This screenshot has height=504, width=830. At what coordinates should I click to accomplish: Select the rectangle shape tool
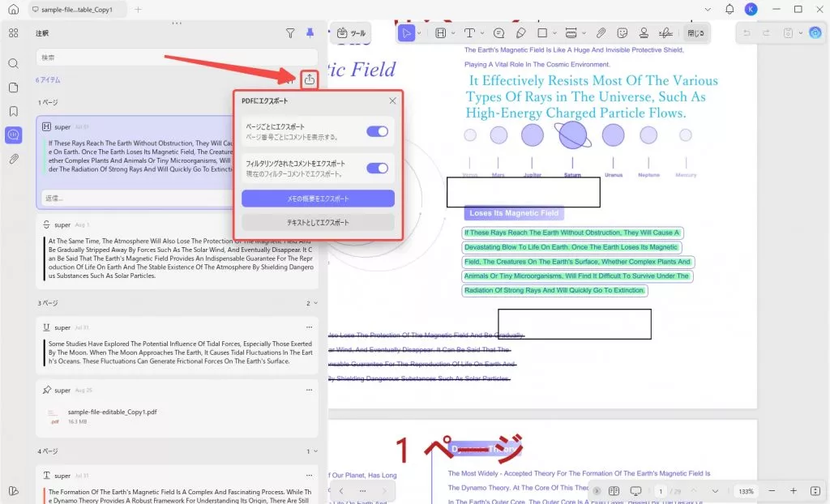542,33
